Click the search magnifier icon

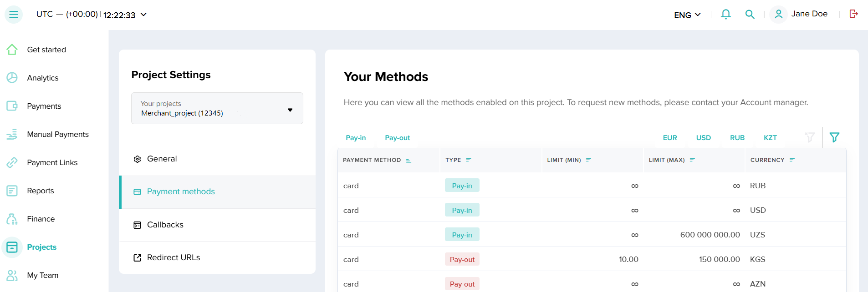point(750,15)
